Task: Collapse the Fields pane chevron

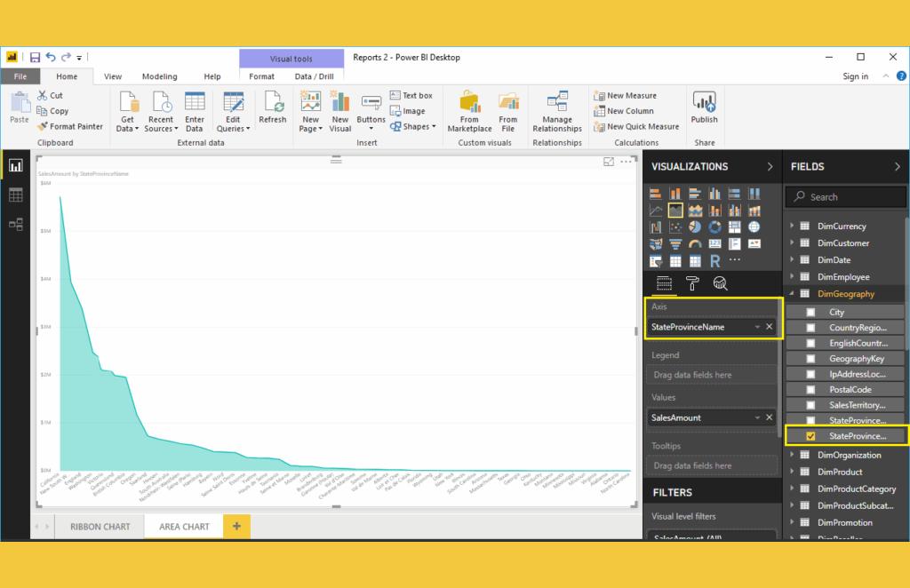Action: [x=898, y=166]
